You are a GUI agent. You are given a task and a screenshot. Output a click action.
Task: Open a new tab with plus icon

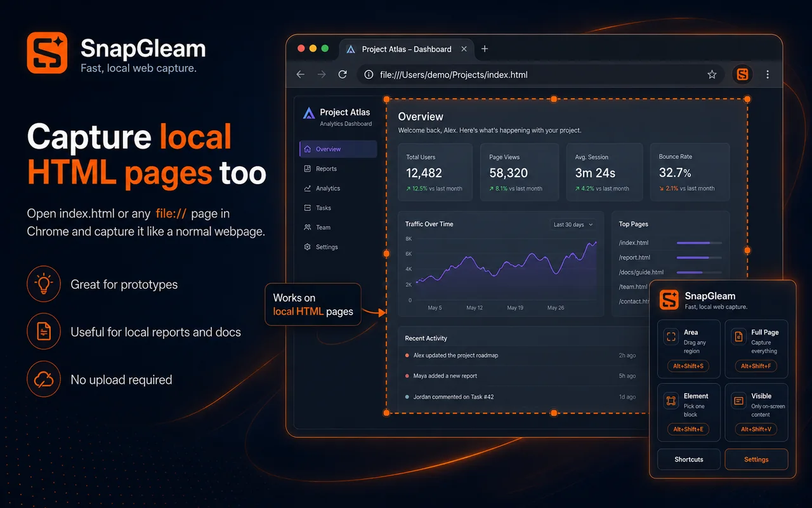click(x=485, y=49)
